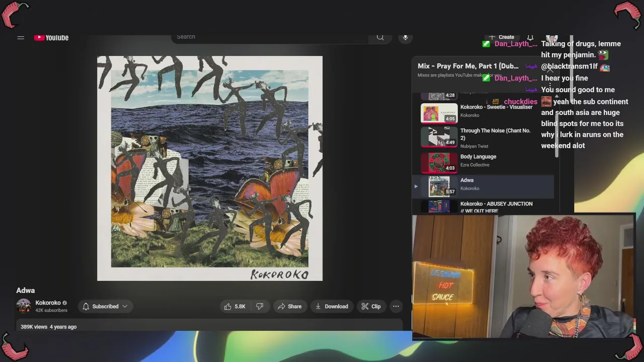Play Through The Noise (Chant No. 2)
Image resolution: width=644 pixels, height=362 pixels.
click(x=483, y=137)
